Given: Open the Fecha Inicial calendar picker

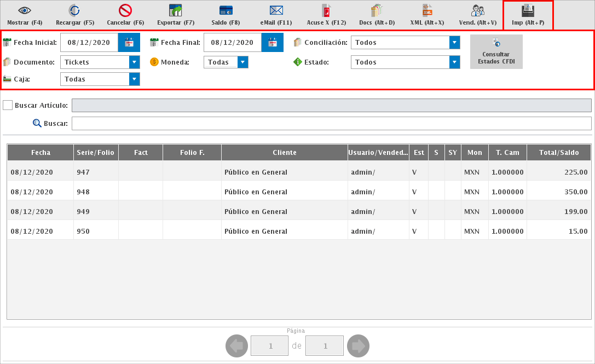Looking at the screenshot, I should click(x=129, y=43).
